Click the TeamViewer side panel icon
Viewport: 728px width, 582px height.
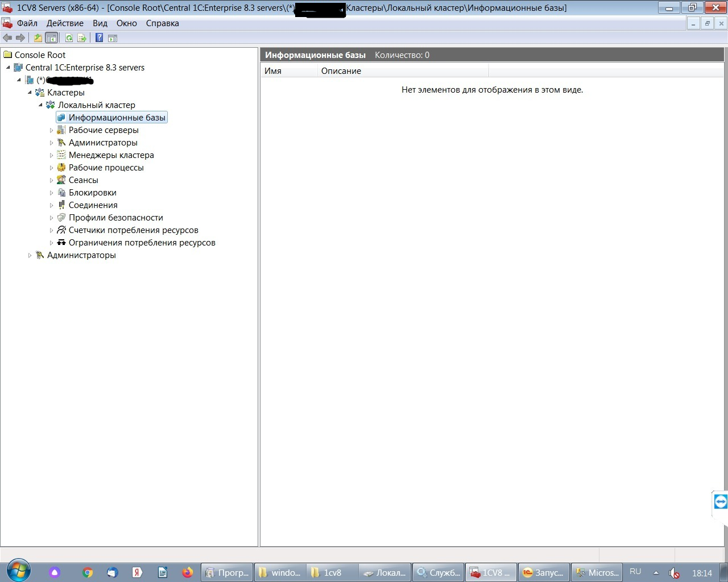click(x=721, y=502)
